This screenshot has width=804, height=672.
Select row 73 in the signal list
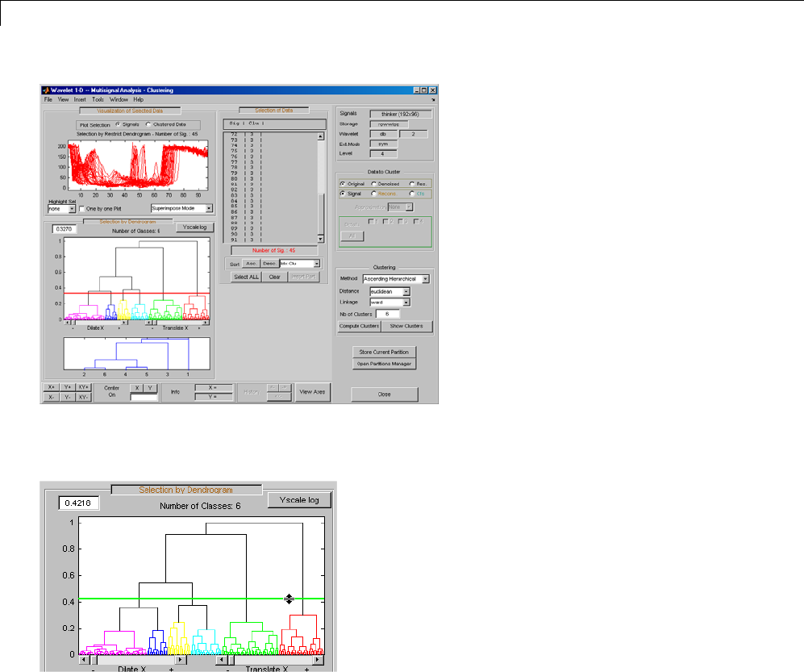[270, 140]
